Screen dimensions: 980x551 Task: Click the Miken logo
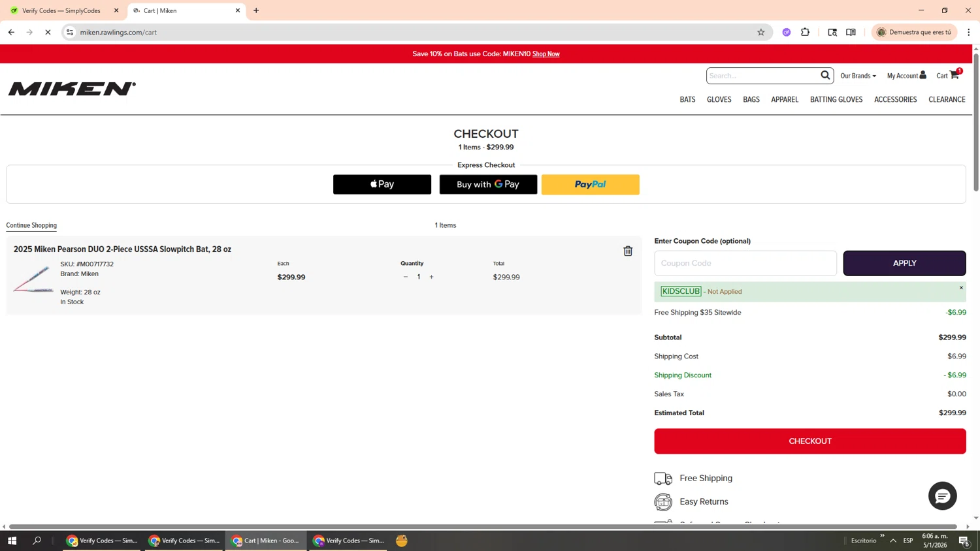coord(72,89)
